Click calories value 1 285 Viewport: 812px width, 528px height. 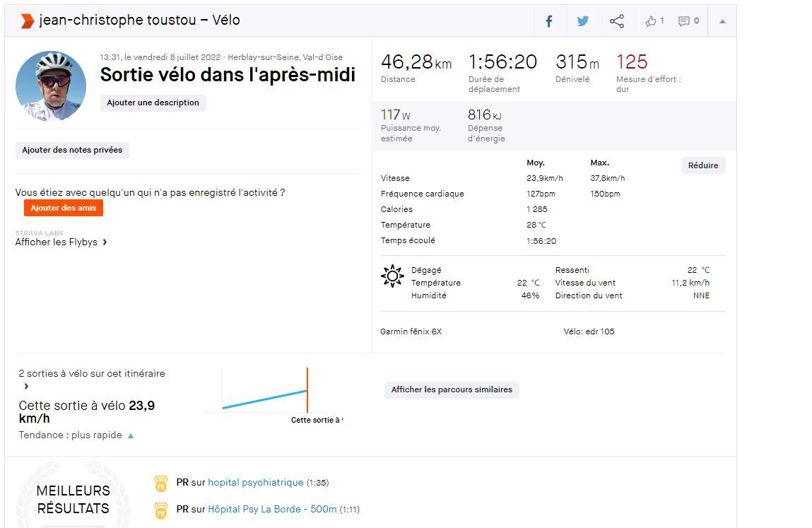point(537,209)
